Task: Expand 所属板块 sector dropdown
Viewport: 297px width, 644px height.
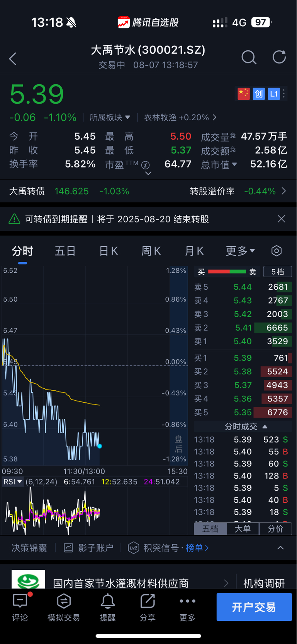Action: coord(110,117)
